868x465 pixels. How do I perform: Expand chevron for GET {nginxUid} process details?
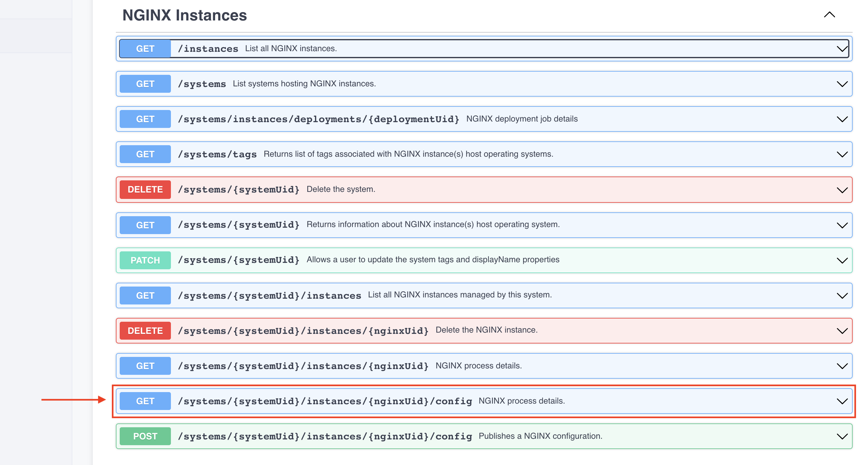click(842, 366)
